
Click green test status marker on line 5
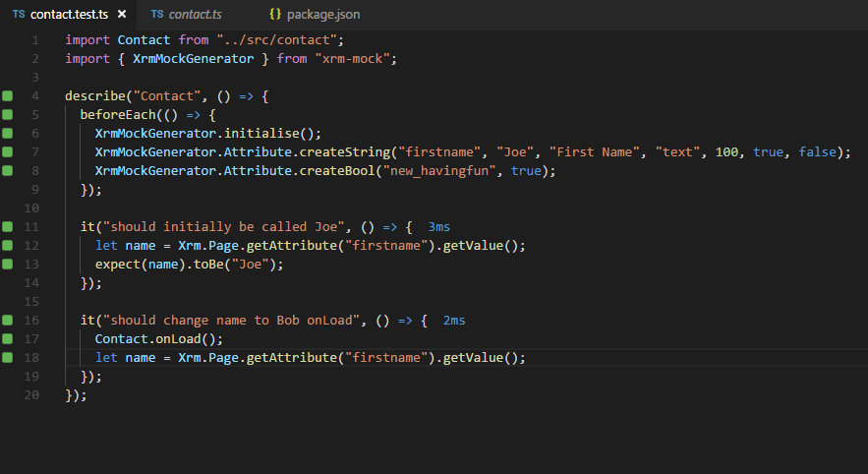(x=7, y=115)
